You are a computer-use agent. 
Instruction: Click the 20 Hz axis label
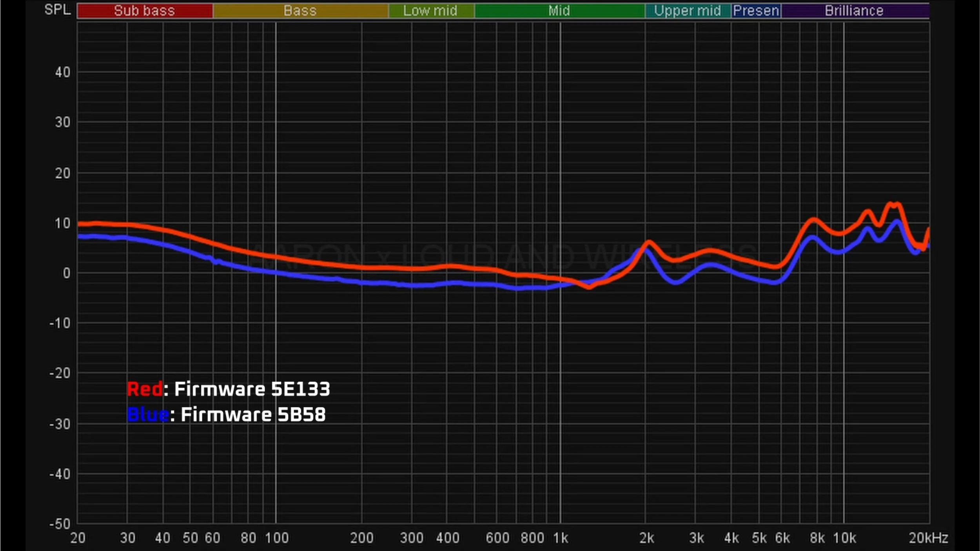[78, 538]
